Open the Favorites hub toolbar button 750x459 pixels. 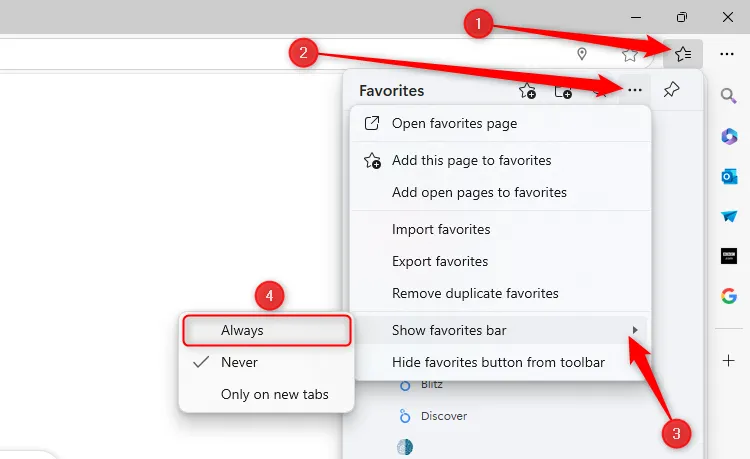coord(684,54)
